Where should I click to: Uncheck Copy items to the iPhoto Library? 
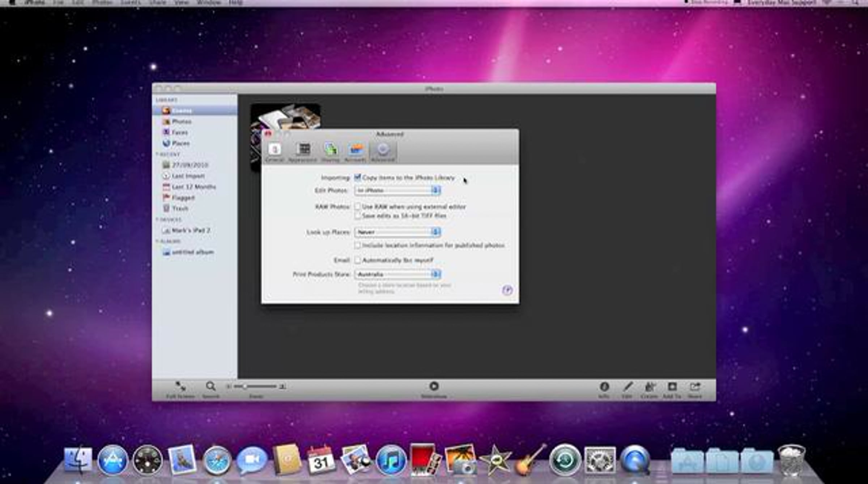pyautogui.click(x=357, y=177)
